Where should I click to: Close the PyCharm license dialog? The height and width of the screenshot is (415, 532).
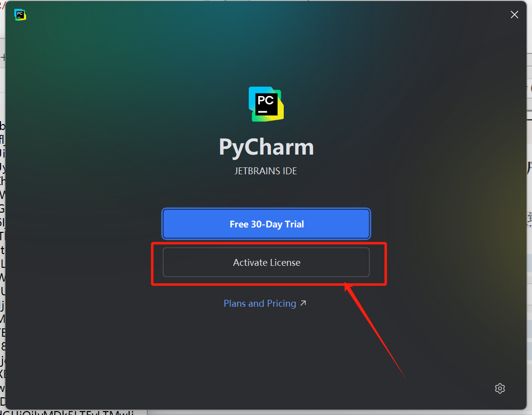514,14
